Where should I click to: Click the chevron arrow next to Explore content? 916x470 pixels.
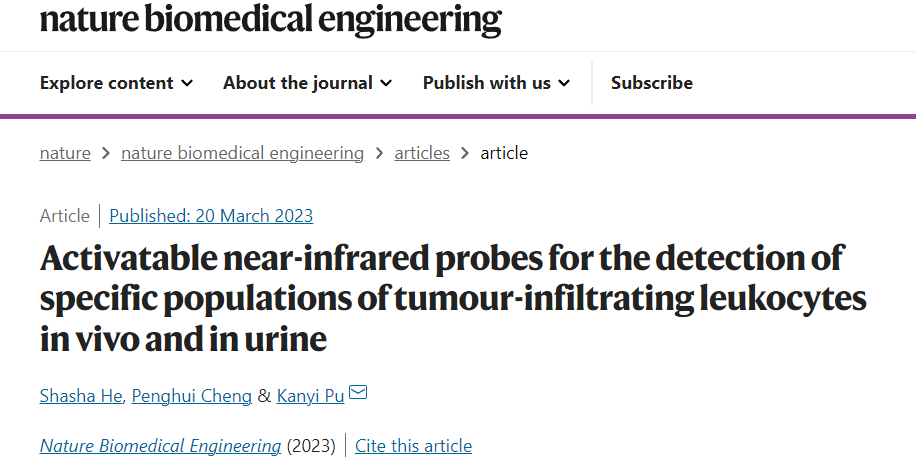coord(187,83)
